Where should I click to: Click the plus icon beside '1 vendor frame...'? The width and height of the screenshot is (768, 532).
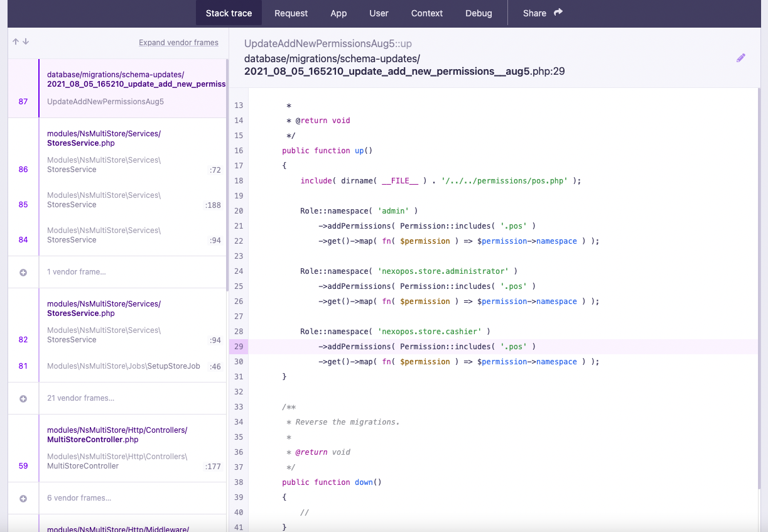[x=23, y=272]
